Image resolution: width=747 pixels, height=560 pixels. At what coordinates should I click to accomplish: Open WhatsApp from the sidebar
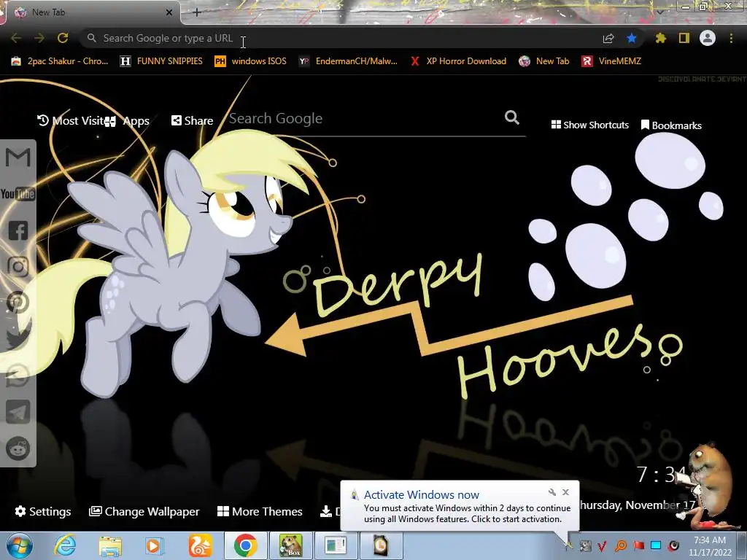pyautogui.click(x=18, y=376)
